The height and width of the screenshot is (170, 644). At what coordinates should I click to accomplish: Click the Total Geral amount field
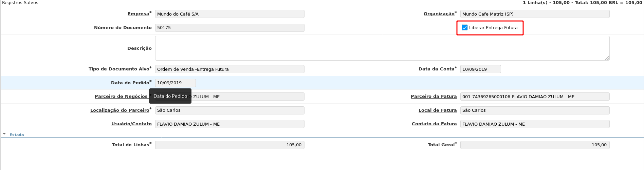click(x=535, y=145)
